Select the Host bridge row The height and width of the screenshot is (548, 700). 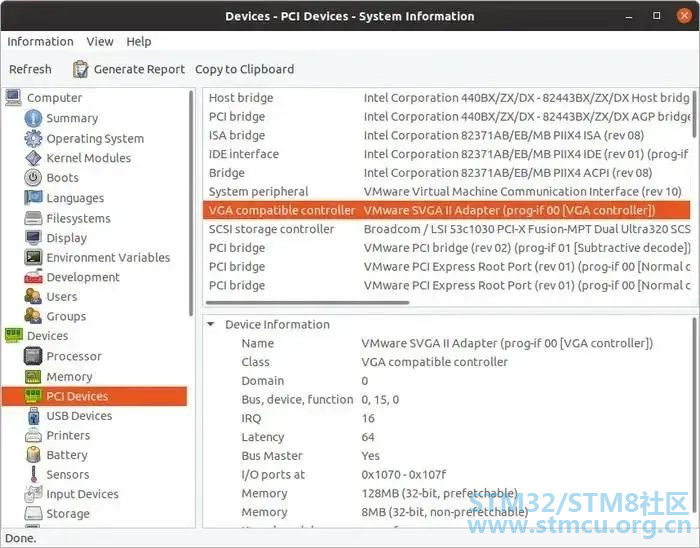[447, 98]
